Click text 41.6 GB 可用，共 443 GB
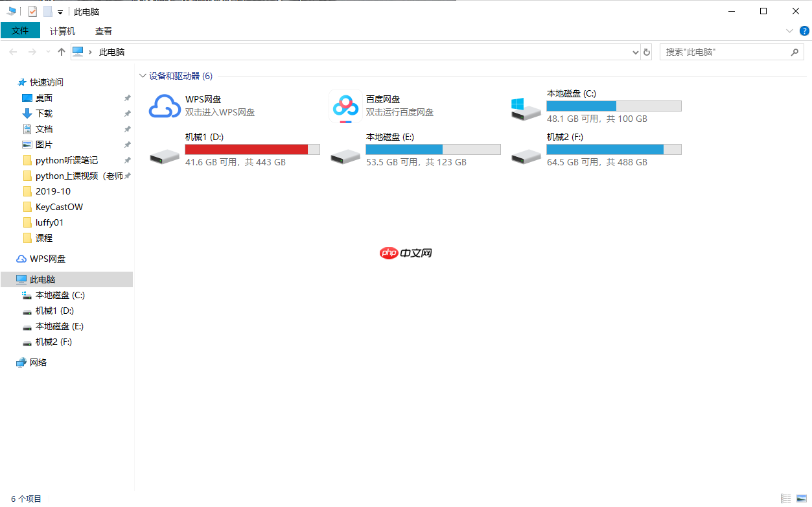 [235, 162]
